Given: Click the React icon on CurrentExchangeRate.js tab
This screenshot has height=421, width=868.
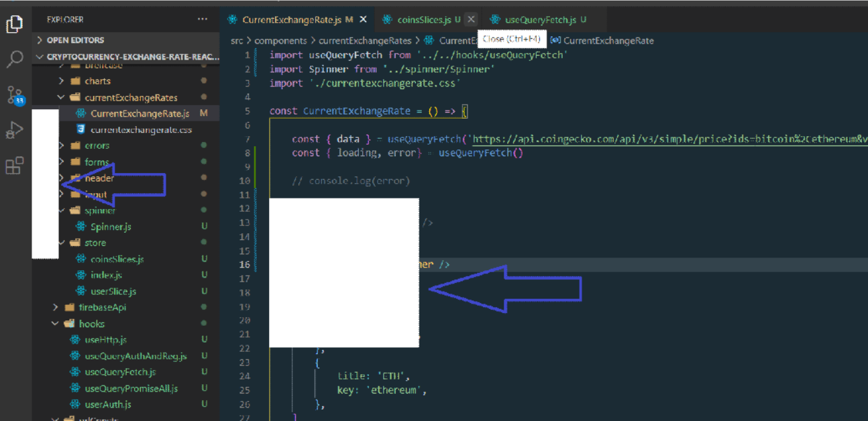Looking at the screenshot, I should (x=231, y=19).
